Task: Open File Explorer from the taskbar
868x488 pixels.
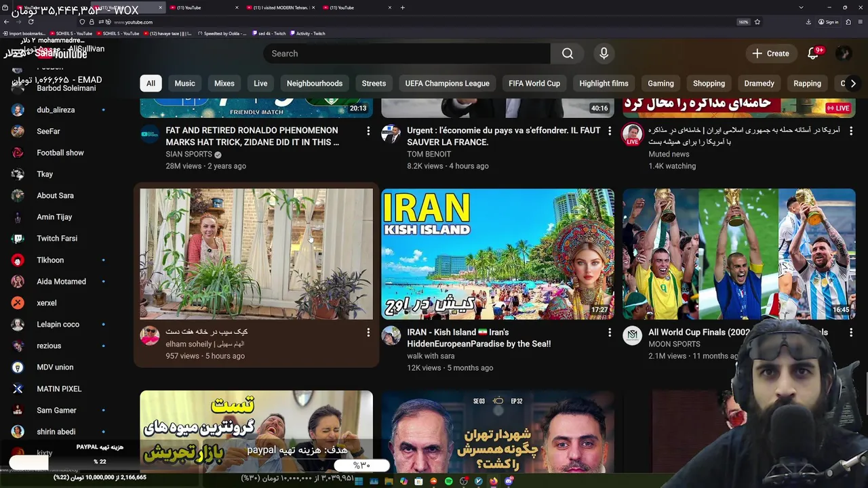Action: pos(389,481)
